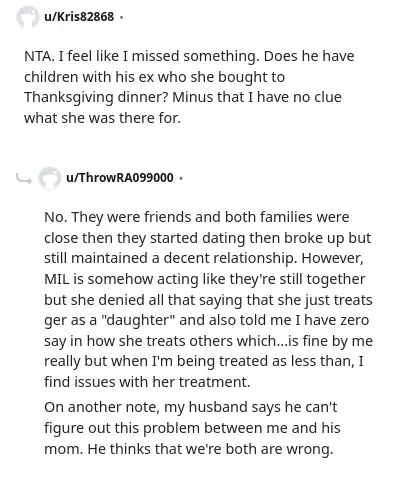The width and height of the screenshot is (400, 484).
Task: Click the "Thanksgiving dinner?" text in first comment
Action: 96,97
